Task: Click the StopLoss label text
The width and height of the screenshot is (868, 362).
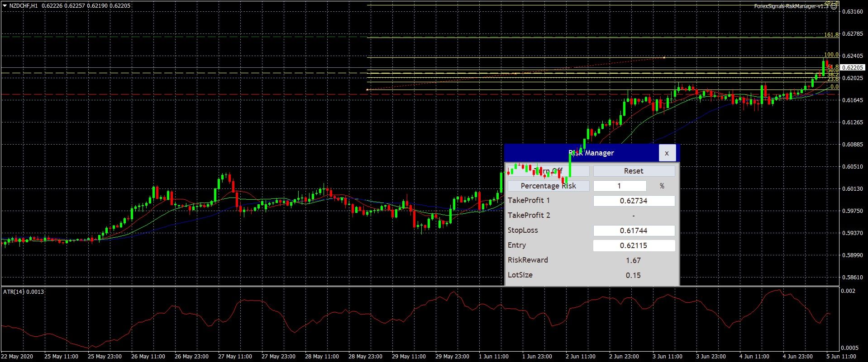Action: pyautogui.click(x=523, y=230)
